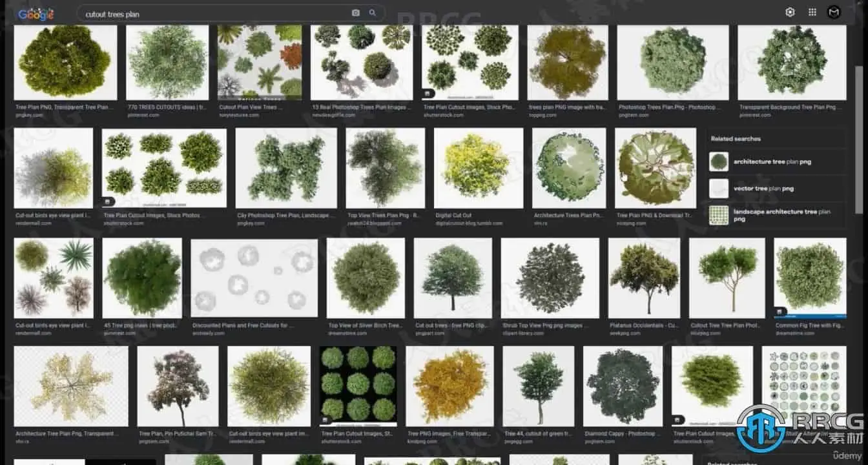Click the 'Common Fig Tree with Fig...' caption

810,325
